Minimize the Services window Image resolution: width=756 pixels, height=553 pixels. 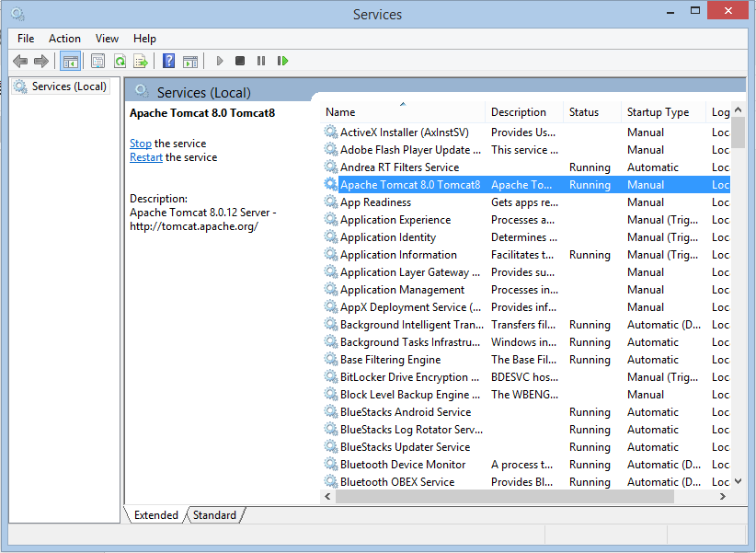(670, 12)
